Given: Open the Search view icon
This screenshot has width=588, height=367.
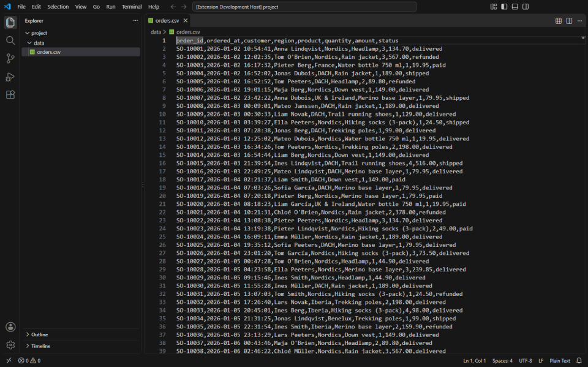Looking at the screenshot, I should pyautogui.click(x=10, y=40).
